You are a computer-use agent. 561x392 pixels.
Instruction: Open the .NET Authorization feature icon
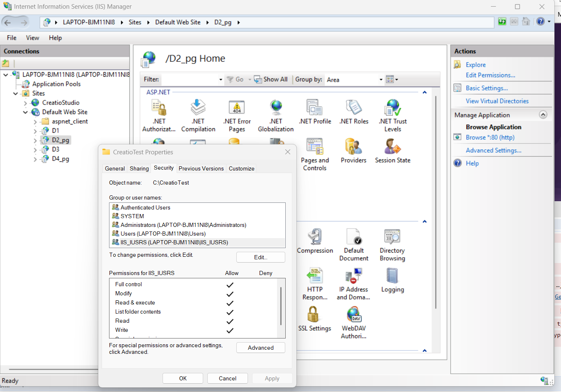pos(159,116)
